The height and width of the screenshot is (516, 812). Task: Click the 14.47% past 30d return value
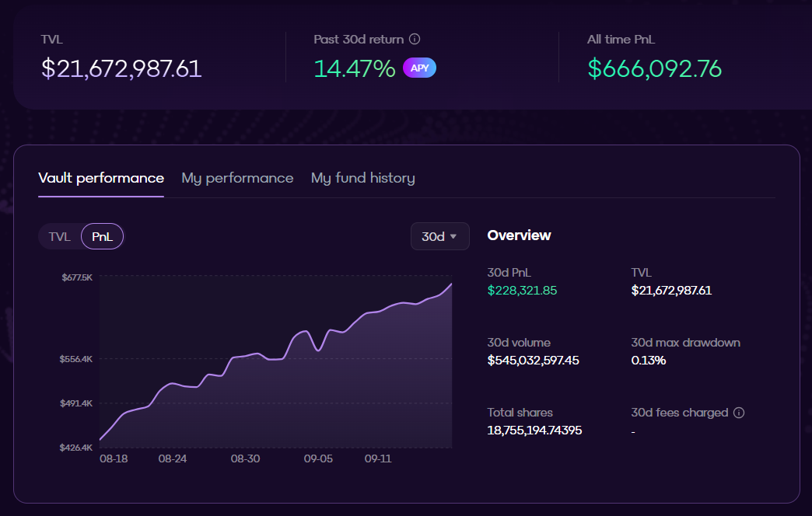(355, 68)
